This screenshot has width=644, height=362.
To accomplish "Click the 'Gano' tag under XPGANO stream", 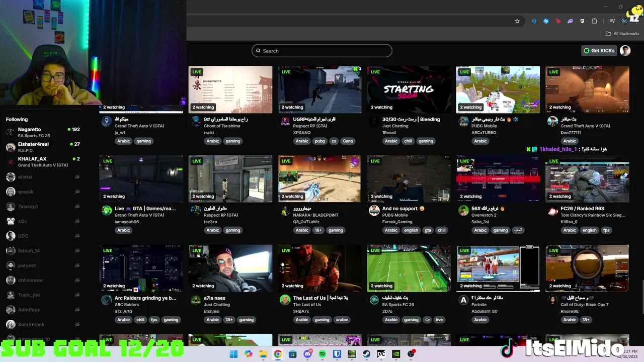I will [348, 141].
